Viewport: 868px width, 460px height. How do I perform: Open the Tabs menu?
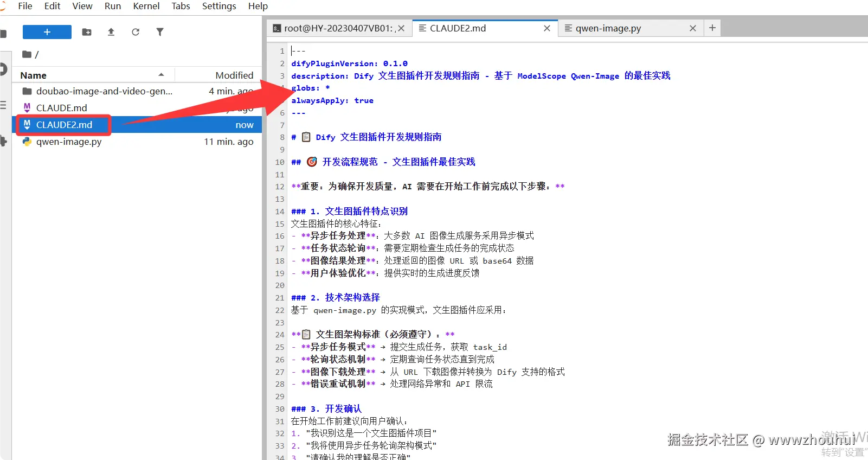[x=181, y=6]
